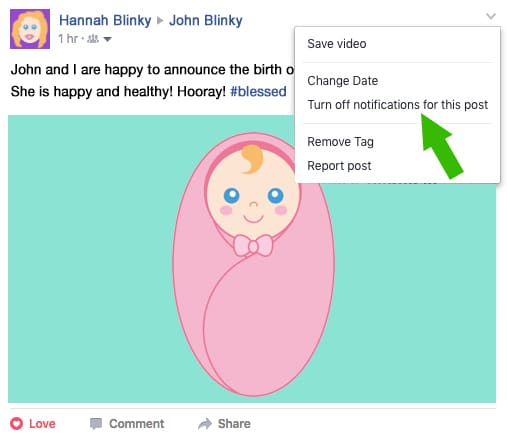The image size is (507, 445).
Task: Click the Share arrow icon
Action: pos(205,423)
